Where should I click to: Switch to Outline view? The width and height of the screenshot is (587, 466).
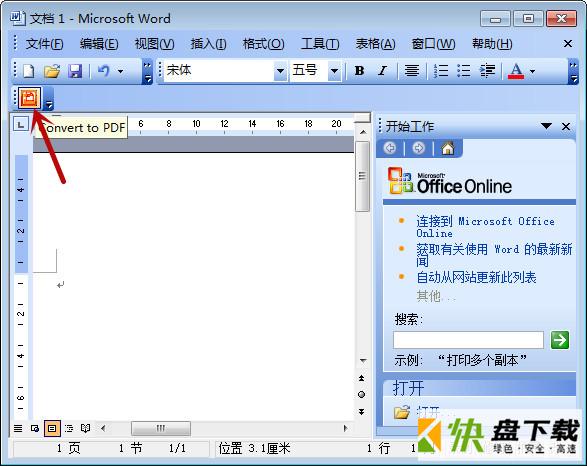[69, 428]
